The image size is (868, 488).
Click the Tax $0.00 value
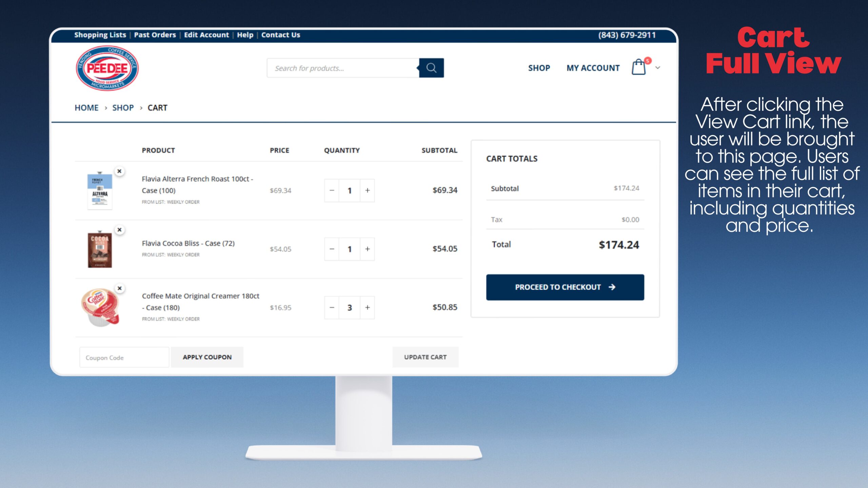[x=630, y=220]
